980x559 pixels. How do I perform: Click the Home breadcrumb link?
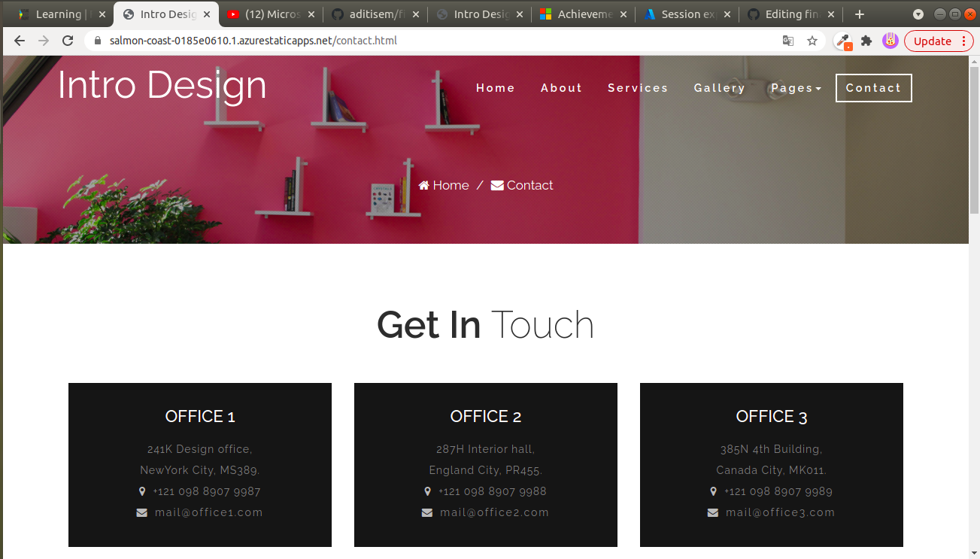[451, 185]
